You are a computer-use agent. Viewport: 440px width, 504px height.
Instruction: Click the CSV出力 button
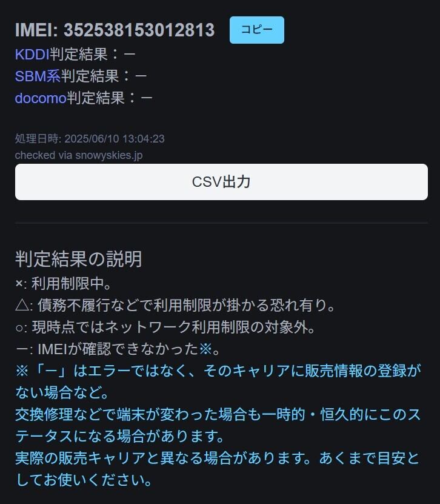point(221,182)
